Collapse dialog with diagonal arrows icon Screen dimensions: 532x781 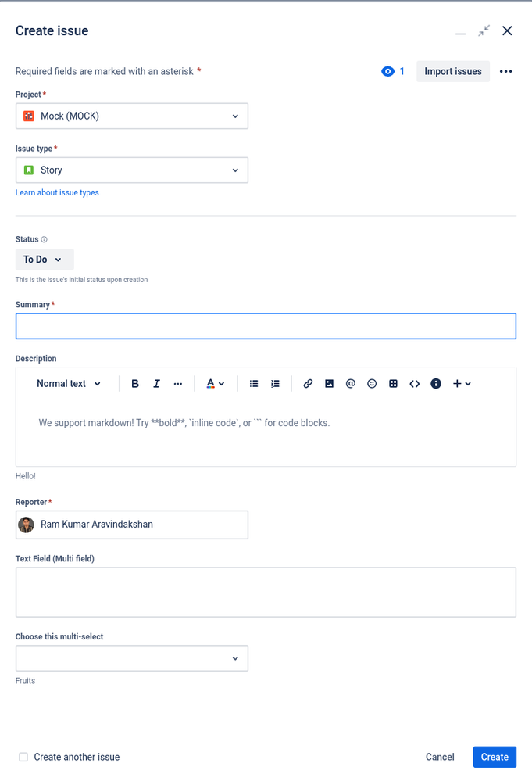(484, 31)
